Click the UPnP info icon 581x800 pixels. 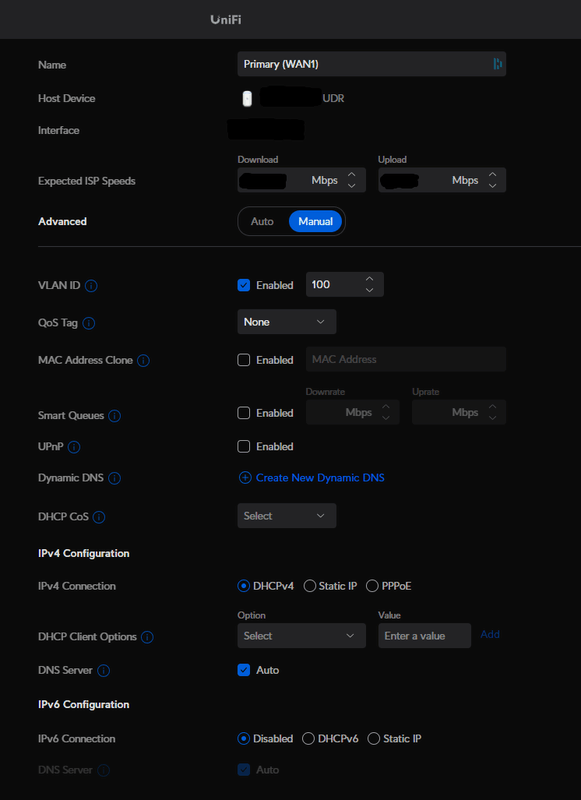click(x=74, y=447)
